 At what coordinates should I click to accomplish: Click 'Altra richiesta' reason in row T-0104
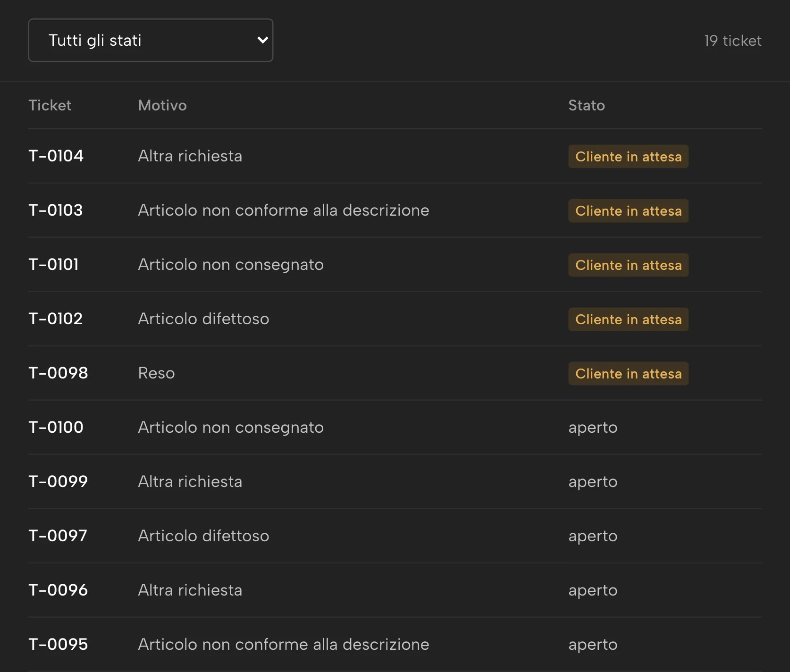pos(190,156)
